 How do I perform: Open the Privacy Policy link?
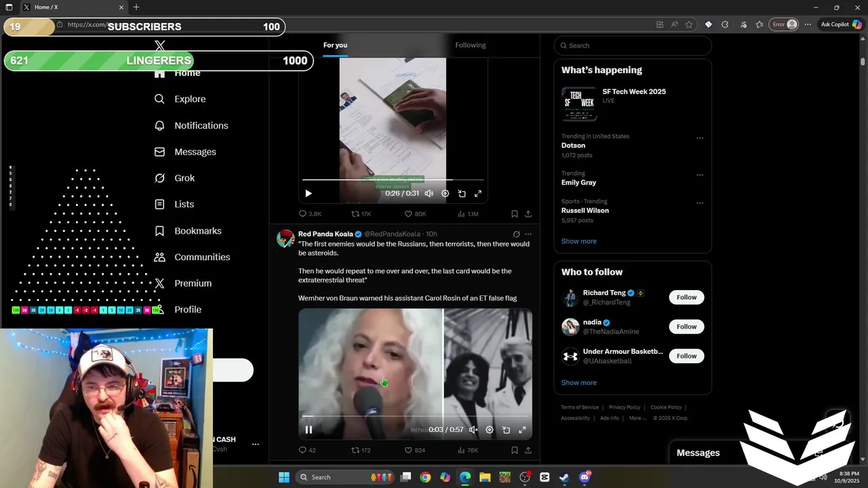click(625, 407)
